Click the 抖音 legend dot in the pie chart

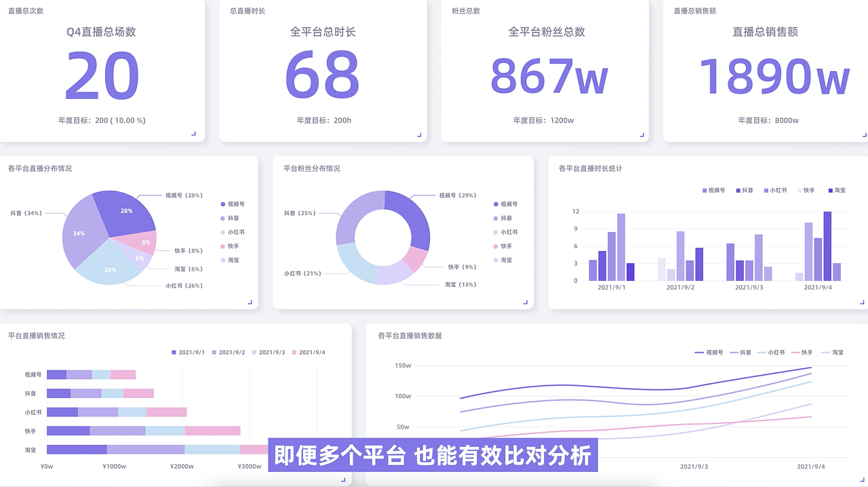pyautogui.click(x=221, y=218)
